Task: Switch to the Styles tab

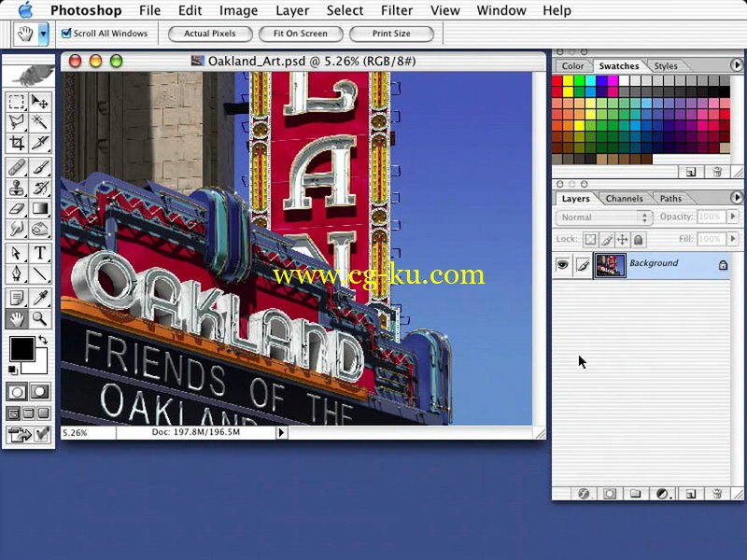Action: point(666,66)
